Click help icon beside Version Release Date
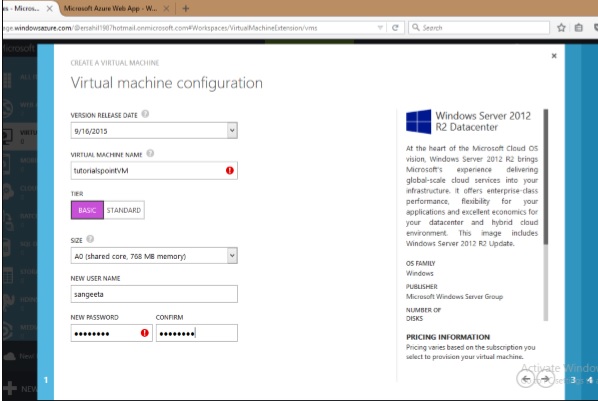The width and height of the screenshot is (598, 401). 145,114
